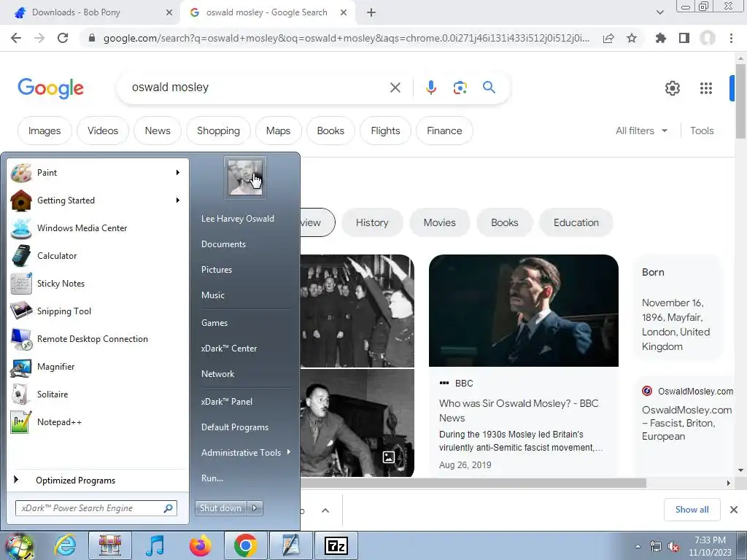The image size is (747, 560).
Task: Select the Books search filter
Action: (330, 131)
